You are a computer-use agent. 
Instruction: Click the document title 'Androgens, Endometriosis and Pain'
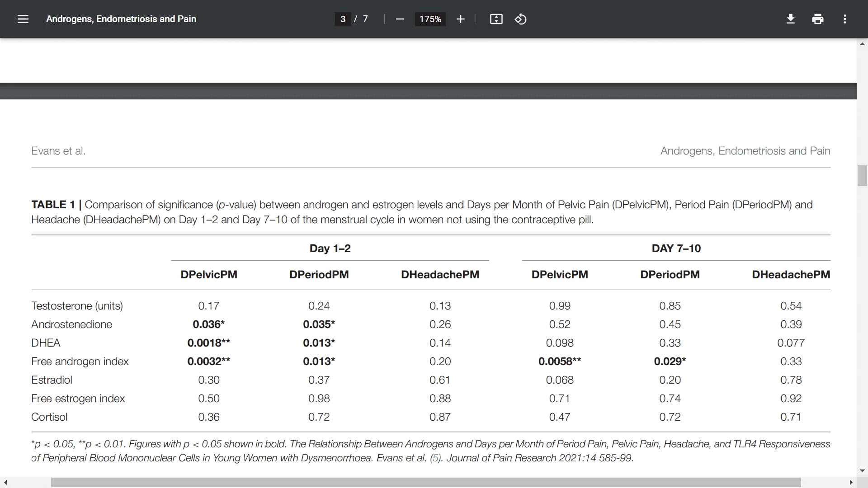coord(121,19)
